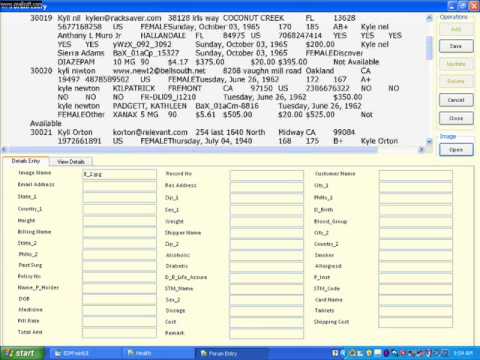The height and width of the screenshot is (360, 480).
Task: Click the Sex_2 input field
Action: (267, 300)
